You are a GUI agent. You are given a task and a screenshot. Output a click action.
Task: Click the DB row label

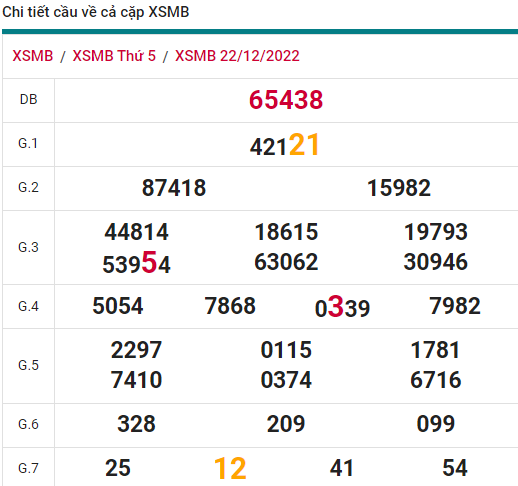[28, 99]
